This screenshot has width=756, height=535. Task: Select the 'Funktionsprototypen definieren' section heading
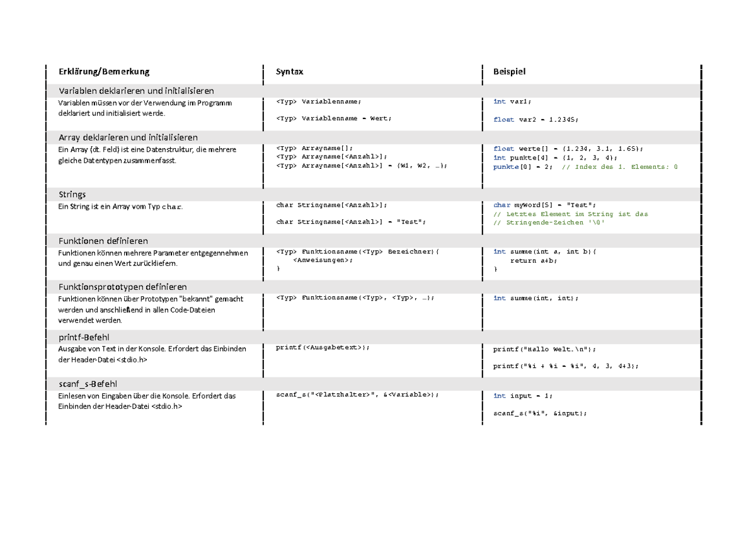122,287
